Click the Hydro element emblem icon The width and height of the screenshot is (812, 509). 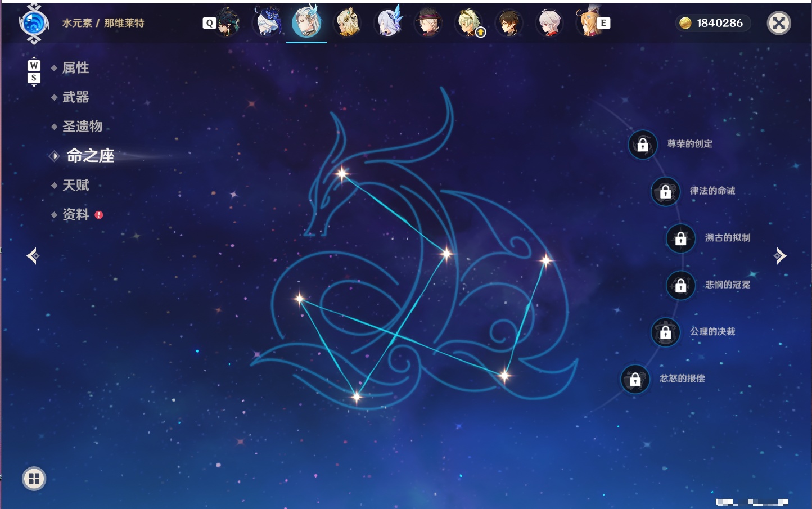[34, 23]
